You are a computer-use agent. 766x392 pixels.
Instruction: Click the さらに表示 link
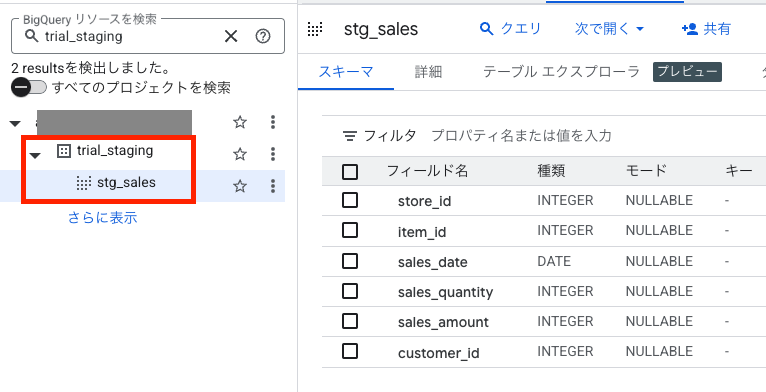coord(103,218)
